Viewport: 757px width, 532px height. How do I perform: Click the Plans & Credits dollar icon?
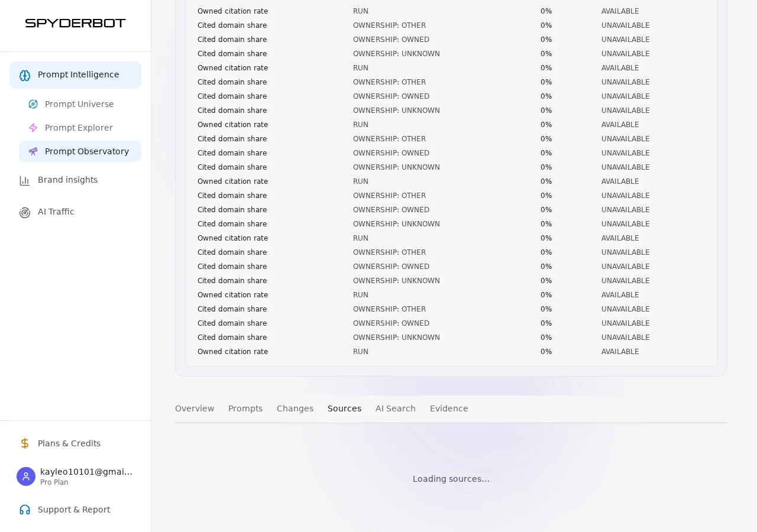(x=25, y=443)
